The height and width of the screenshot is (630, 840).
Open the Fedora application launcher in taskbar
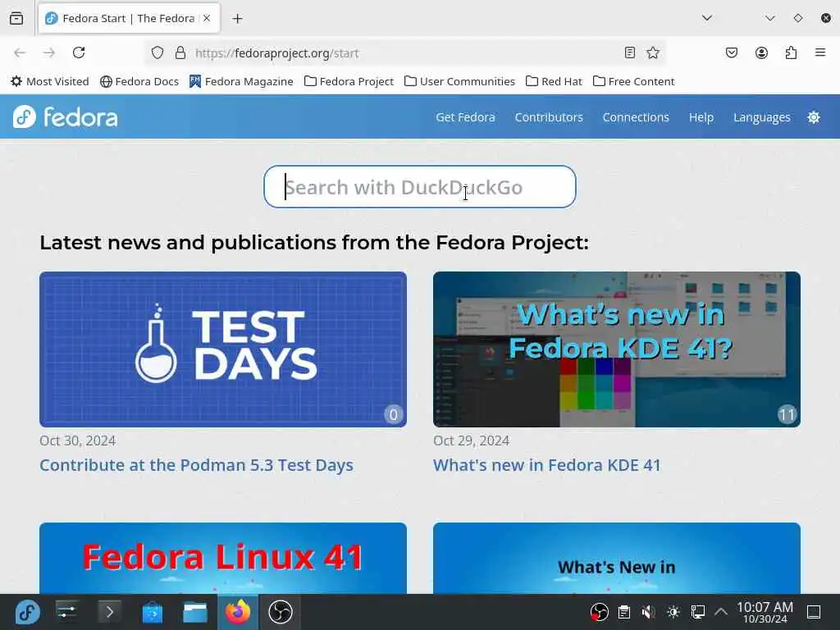pyautogui.click(x=27, y=612)
